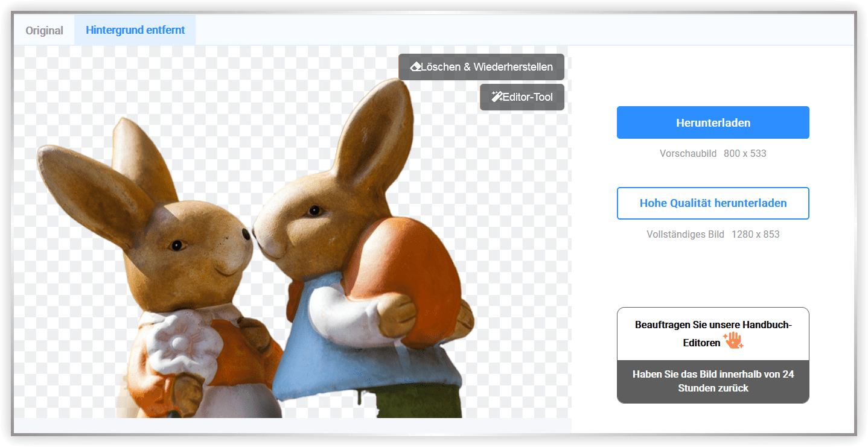Screen dimensions: 868x447
Task: Click the magic wand icon for Editor-Tool
Action: point(497,97)
